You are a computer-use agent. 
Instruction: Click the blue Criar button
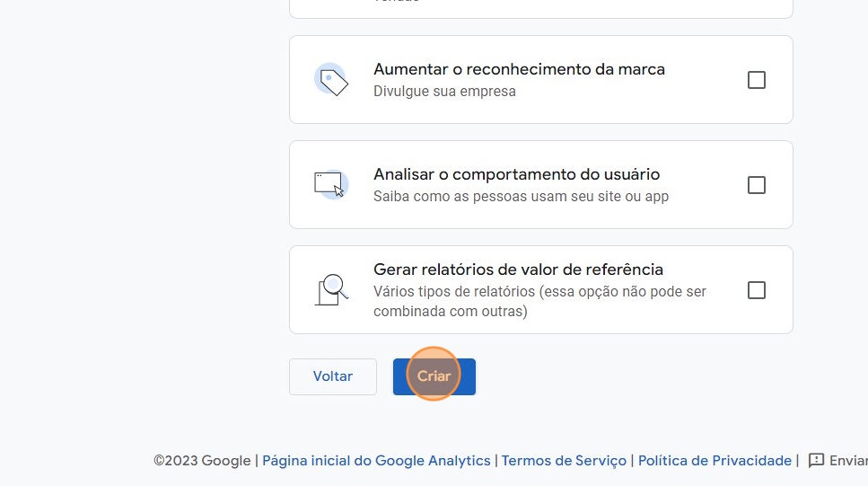click(x=434, y=376)
